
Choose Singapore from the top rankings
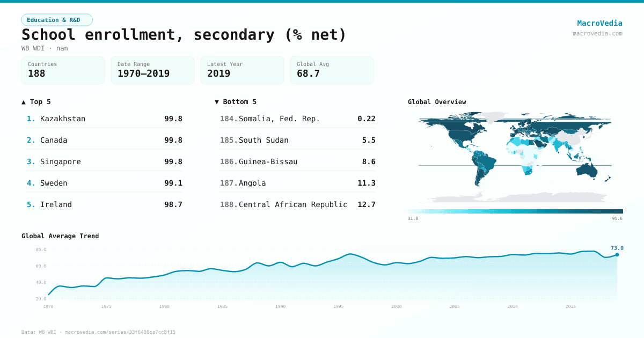pyautogui.click(x=105, y=161)
